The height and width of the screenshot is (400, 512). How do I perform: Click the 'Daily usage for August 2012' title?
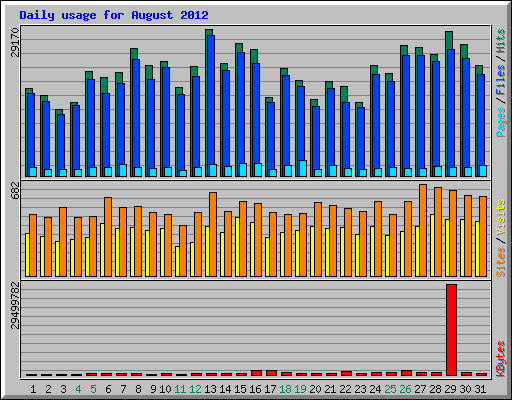click(114, 15)
